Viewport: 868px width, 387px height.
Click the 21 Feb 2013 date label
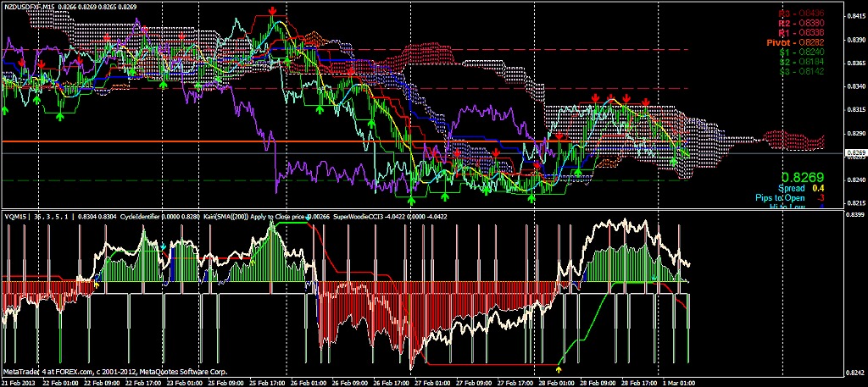click(19, 382)
